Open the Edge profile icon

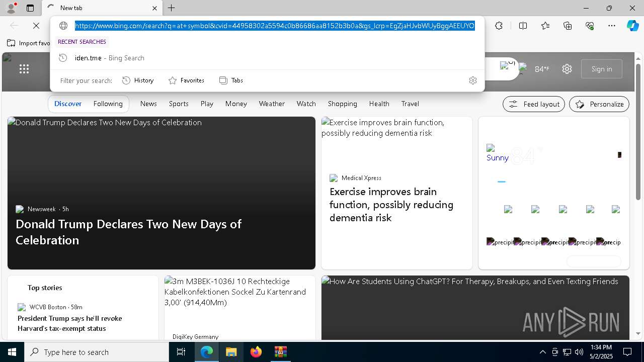click(11, 8)
